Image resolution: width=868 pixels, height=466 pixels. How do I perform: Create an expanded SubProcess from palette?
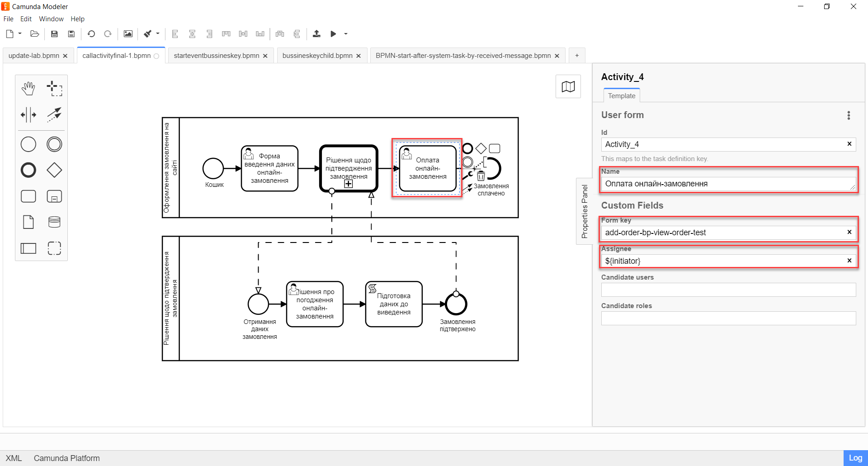(x=54, y=196)
